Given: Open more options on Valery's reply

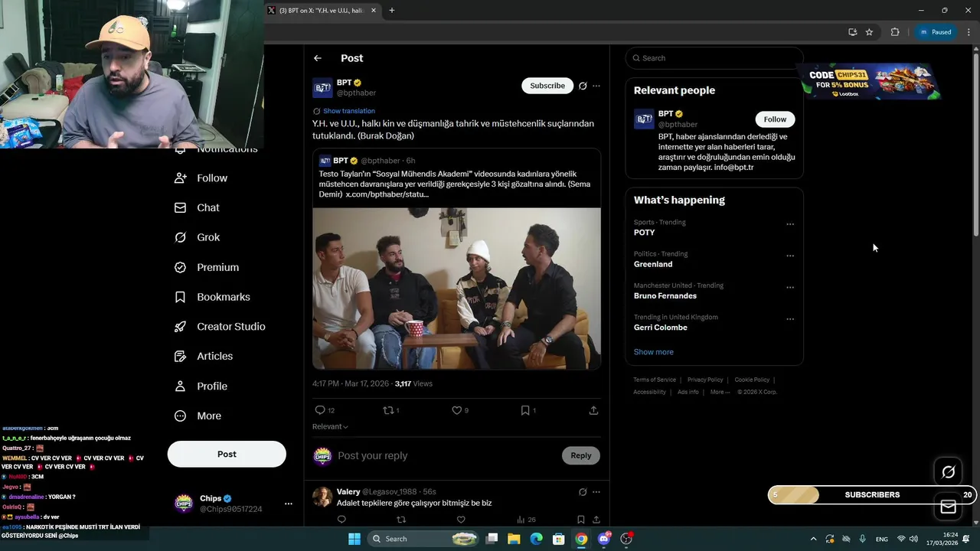Looking at the screenshot, I should [596, 492].
